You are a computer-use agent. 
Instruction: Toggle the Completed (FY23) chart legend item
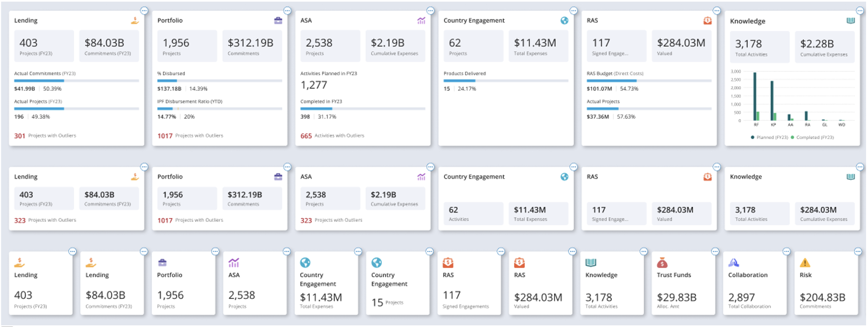click(812, 137)
